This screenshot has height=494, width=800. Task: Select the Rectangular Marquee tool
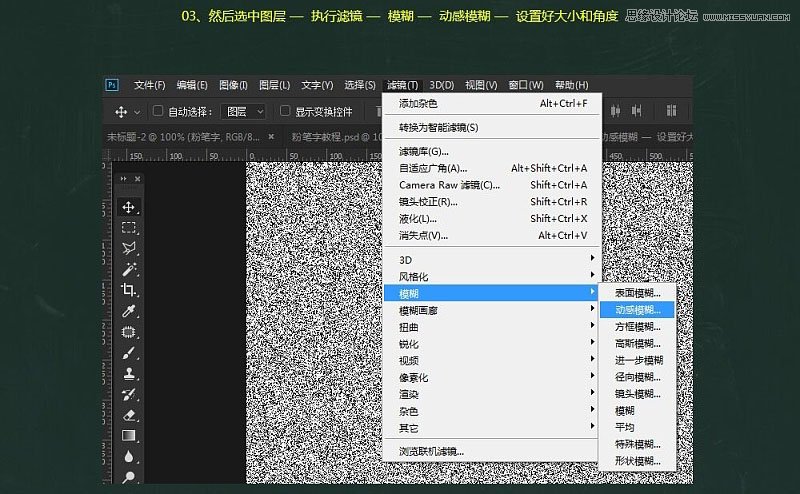[x=129, y=228]
